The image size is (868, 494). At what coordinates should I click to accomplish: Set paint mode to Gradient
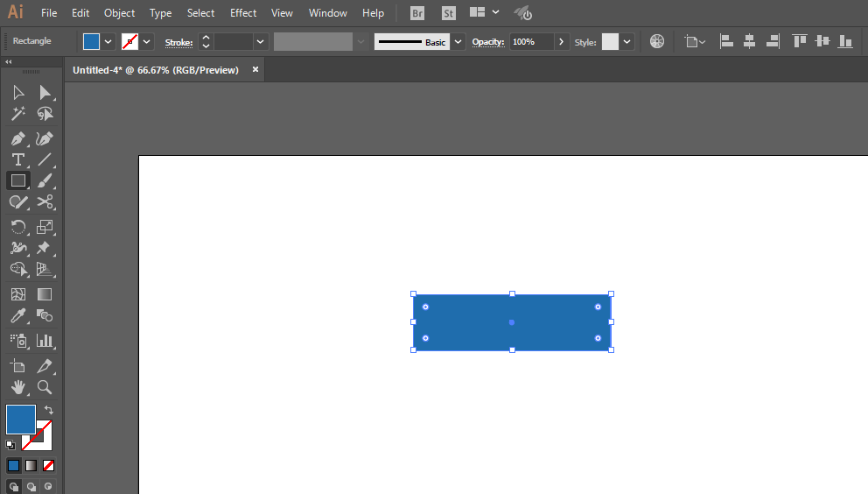pos(31,466)
